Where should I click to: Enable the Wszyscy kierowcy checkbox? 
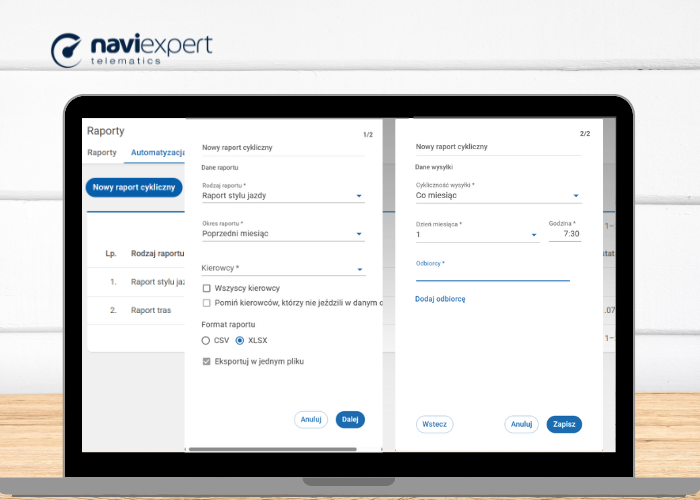click(207, 288)
